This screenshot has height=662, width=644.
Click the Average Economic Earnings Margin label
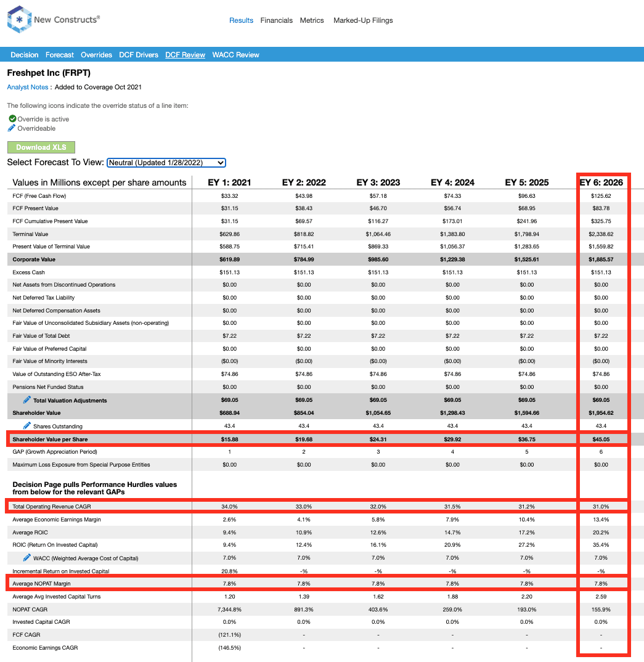57,520
